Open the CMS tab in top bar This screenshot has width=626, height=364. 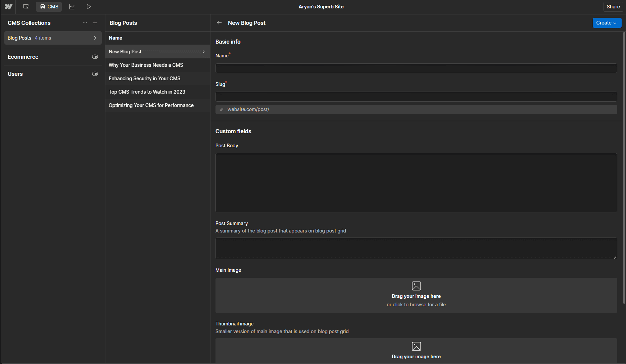[x=49, y=7]
